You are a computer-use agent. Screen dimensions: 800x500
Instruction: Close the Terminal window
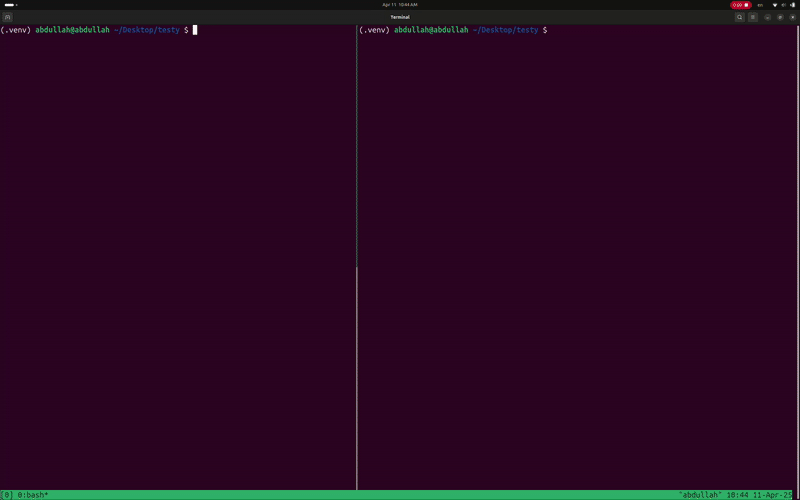pyautogui.click(x=792, y=17)
